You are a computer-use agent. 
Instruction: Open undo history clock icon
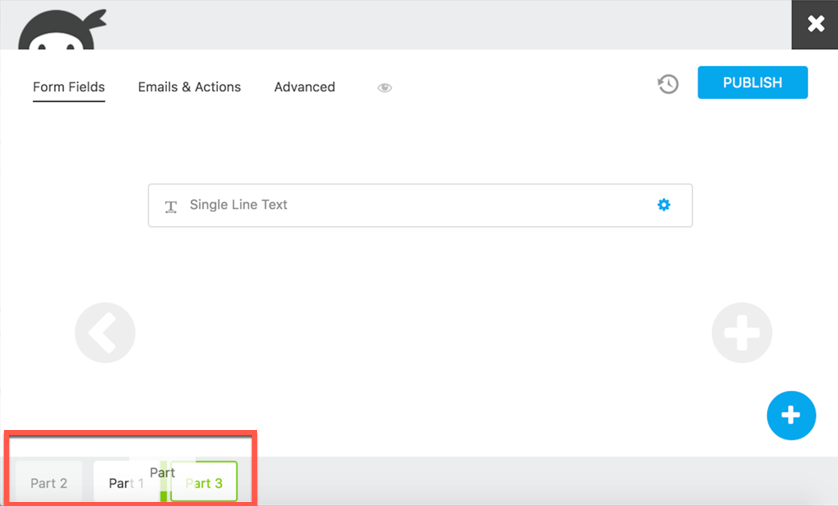coord(668,84)
